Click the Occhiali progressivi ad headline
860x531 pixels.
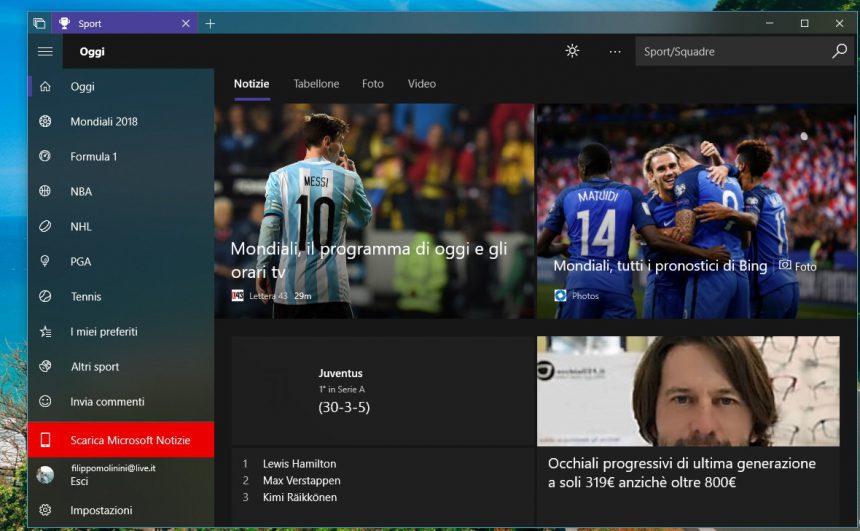click(682, 473)
